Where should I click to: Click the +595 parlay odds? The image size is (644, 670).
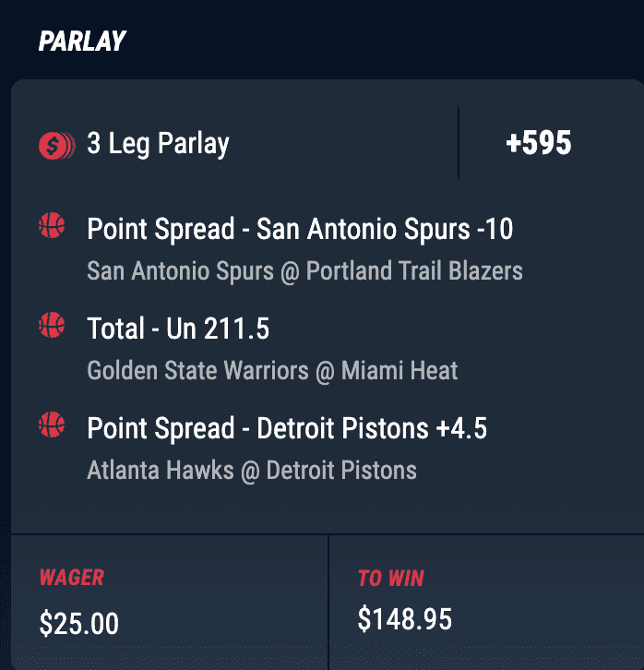538,143
